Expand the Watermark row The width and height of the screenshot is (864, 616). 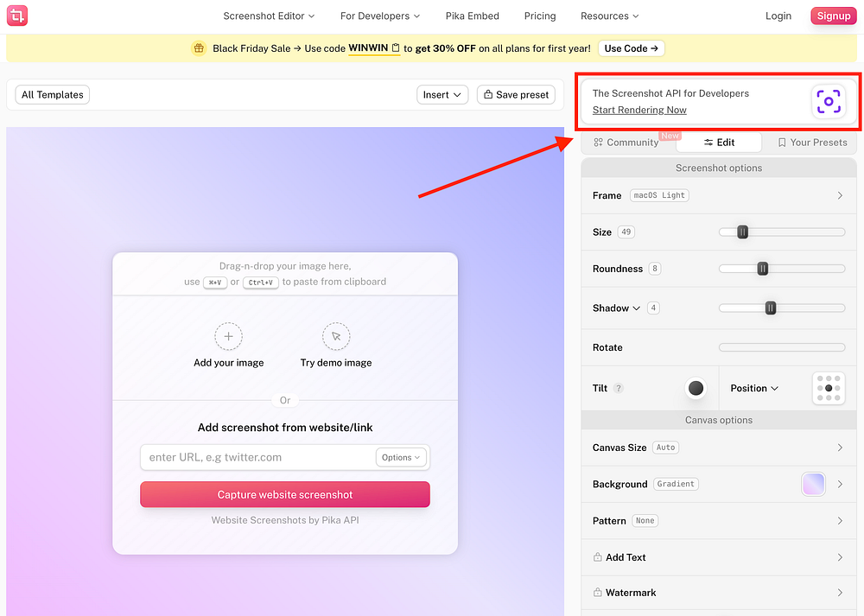click(719, 593)
